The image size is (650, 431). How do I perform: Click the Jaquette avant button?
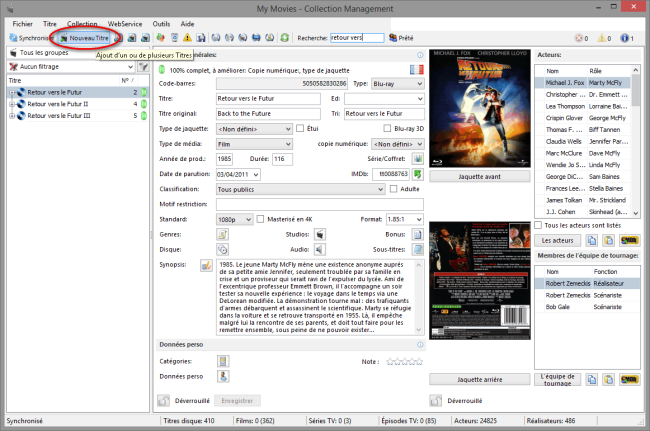coord(480,177)
